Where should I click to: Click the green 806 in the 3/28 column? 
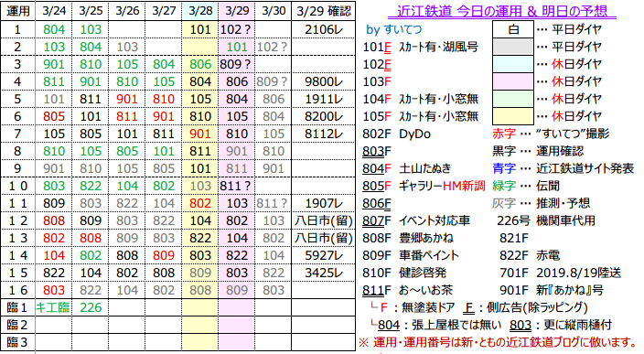pyautogui.click(x=200, y=64)
